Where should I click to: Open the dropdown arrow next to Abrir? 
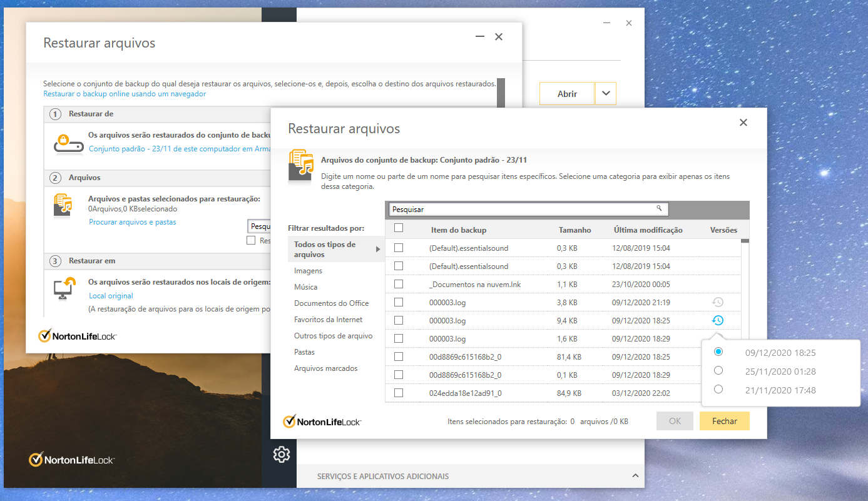click(606, 94)
